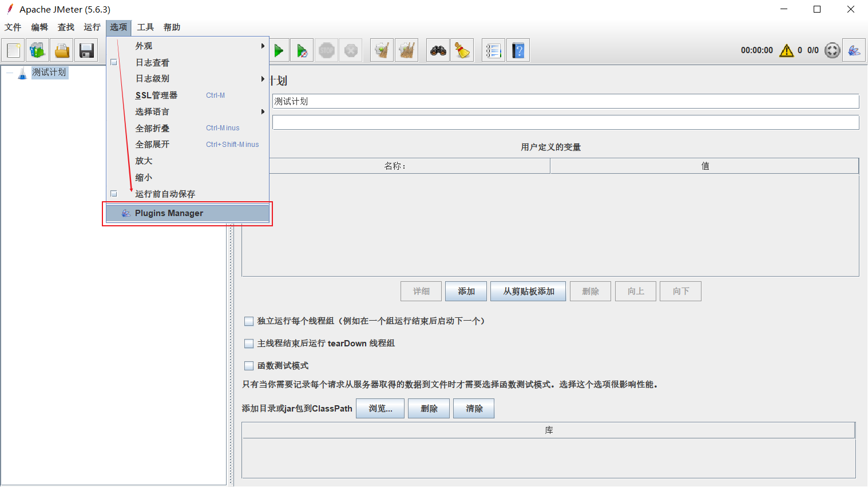Viewport: 868px width, 487px height.
Task: Enable 函数测试模式 checkbox
Action: point(249,366)
